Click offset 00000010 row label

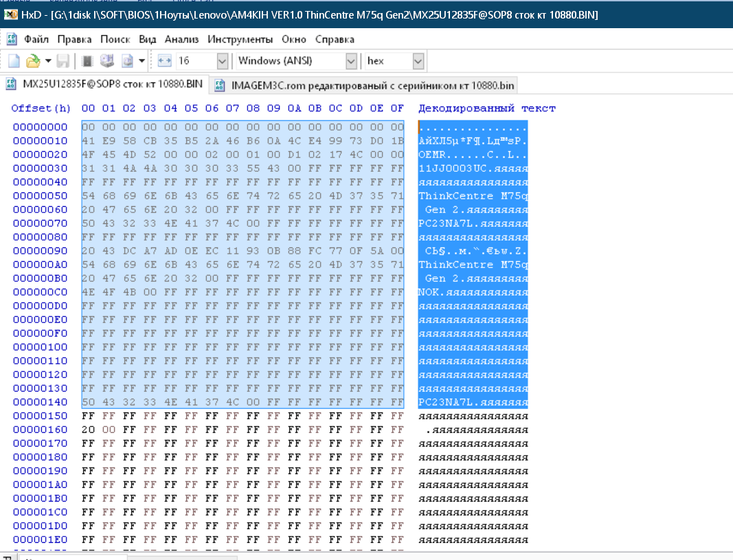point(41,141)
